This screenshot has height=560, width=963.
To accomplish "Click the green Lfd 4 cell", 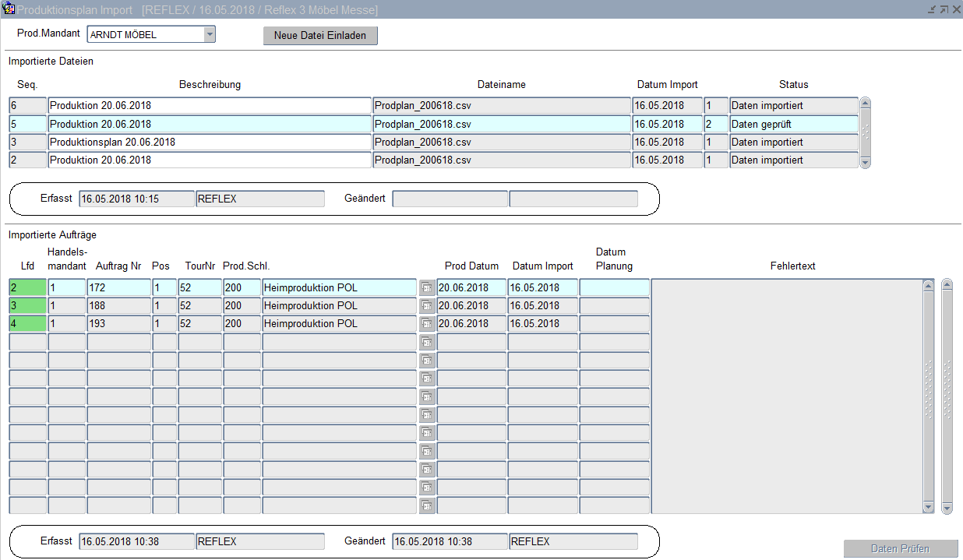I will 27,324.
